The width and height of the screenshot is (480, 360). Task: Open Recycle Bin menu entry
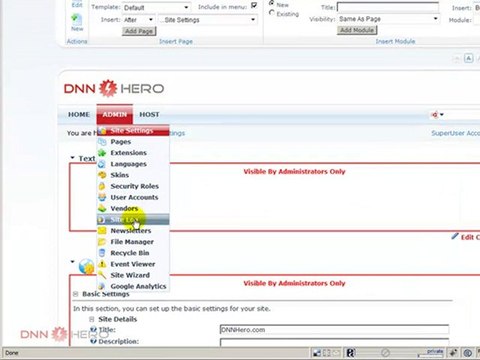133,253
